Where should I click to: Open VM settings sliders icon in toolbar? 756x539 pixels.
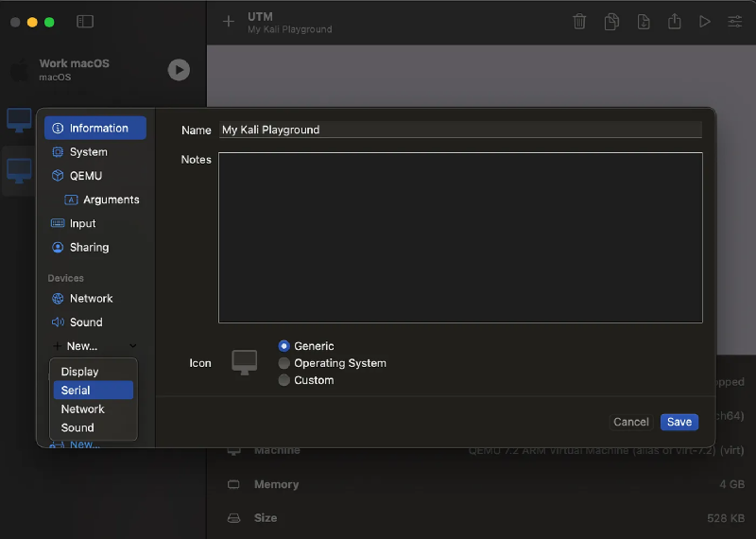734,22
